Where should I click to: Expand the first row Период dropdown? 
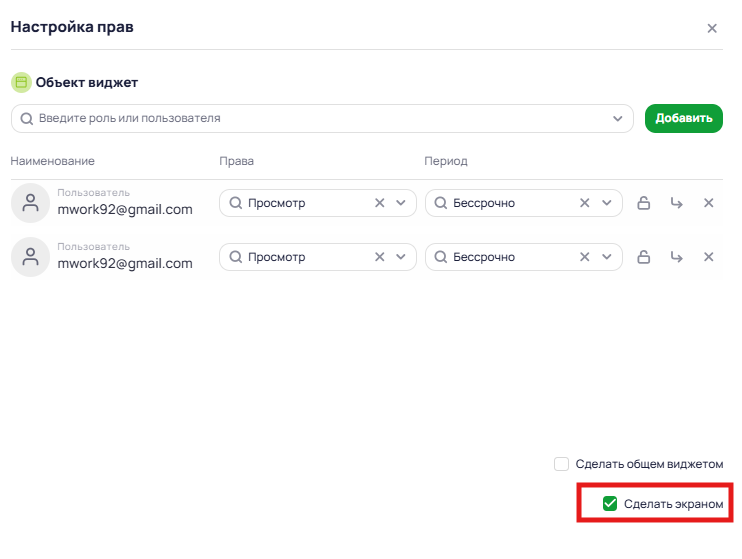point(606,203)
